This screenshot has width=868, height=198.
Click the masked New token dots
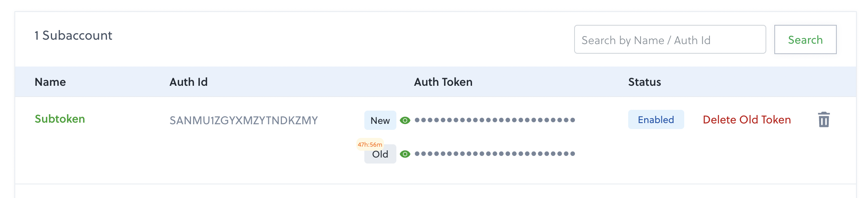click(x=495, y=120)
